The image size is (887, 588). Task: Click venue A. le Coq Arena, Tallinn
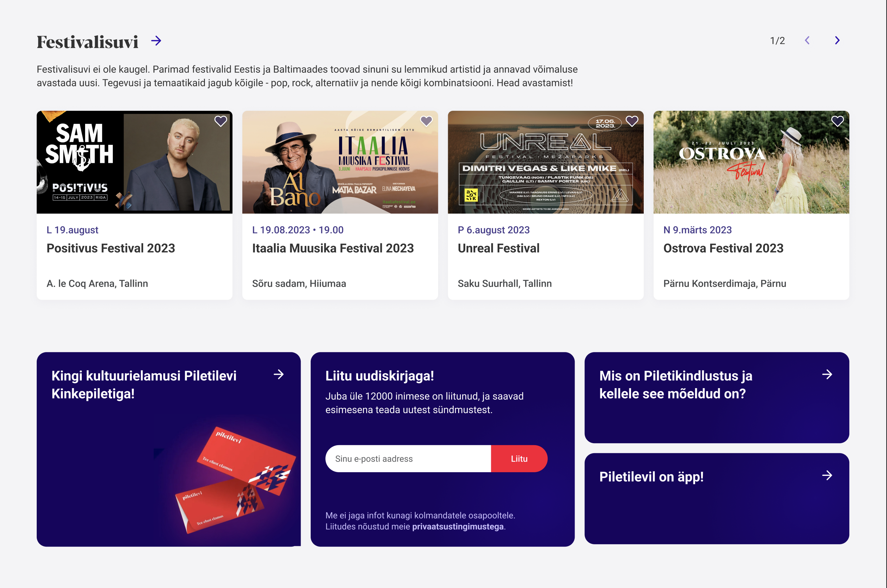(97, 284)
